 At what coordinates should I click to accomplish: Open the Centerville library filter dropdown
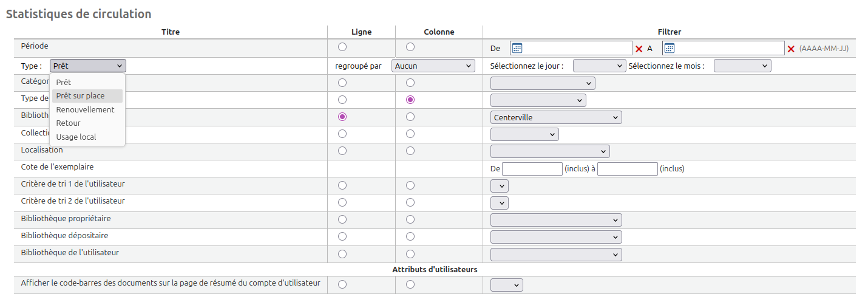click(x=556, y=117)
